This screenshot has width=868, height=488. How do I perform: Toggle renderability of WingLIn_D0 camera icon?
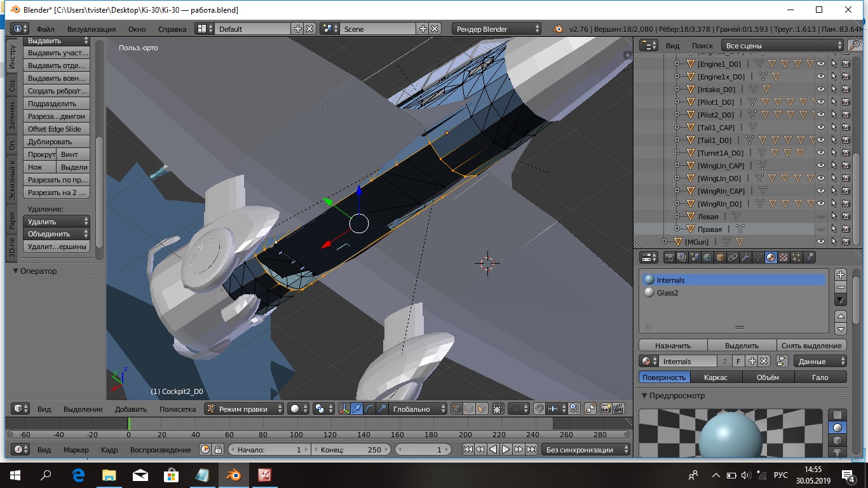pos(846,178)
